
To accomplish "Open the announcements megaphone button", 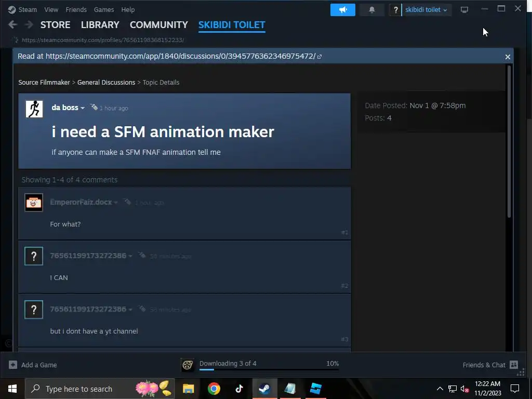I will click(x=343, y=10).
